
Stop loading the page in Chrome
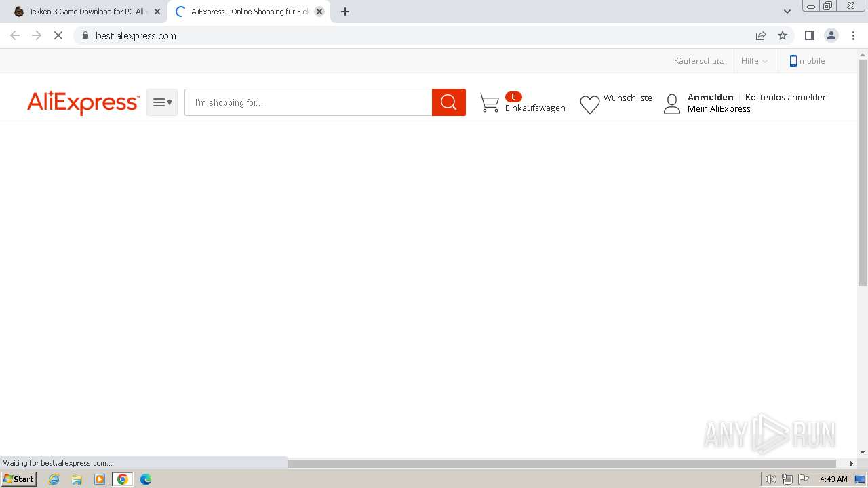click(x=58, y=35)
